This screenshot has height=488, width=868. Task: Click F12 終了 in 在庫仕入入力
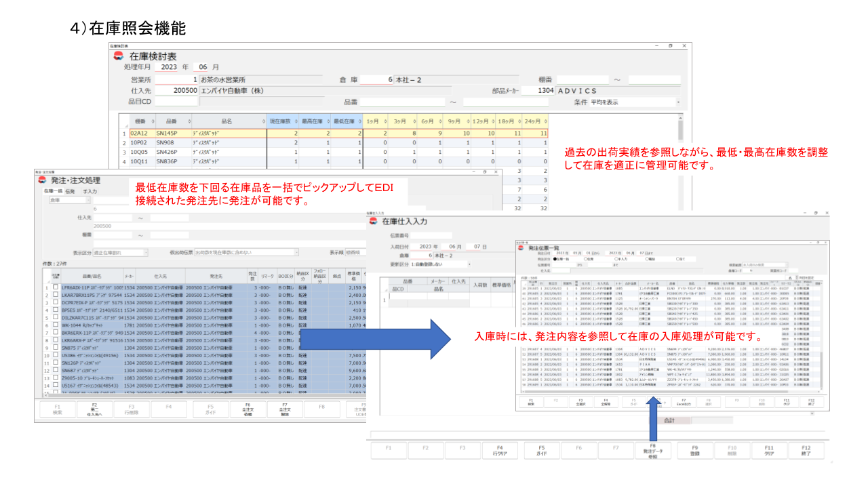point(806,450)
